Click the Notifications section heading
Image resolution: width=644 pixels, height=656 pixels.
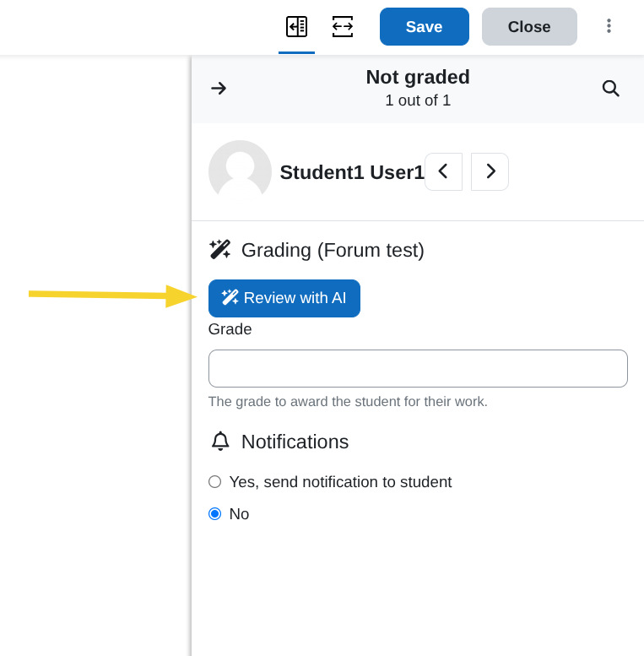click(295, 442)
